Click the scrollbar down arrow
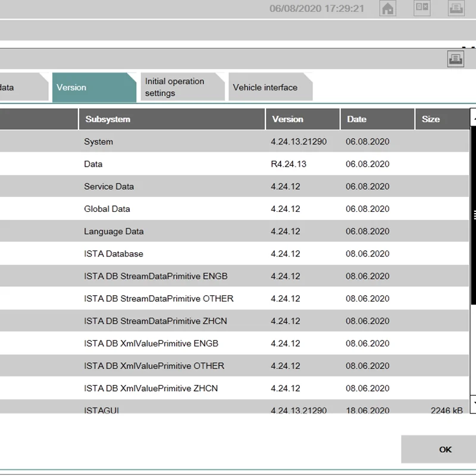 click(x=473, y=404)
